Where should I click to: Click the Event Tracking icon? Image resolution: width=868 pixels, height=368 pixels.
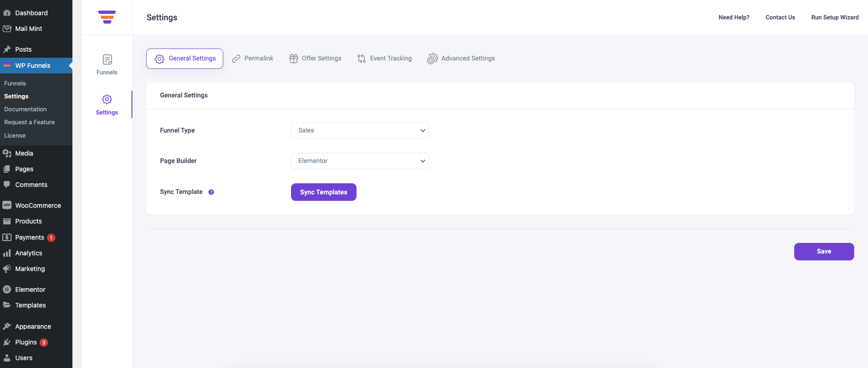[362, 59]
